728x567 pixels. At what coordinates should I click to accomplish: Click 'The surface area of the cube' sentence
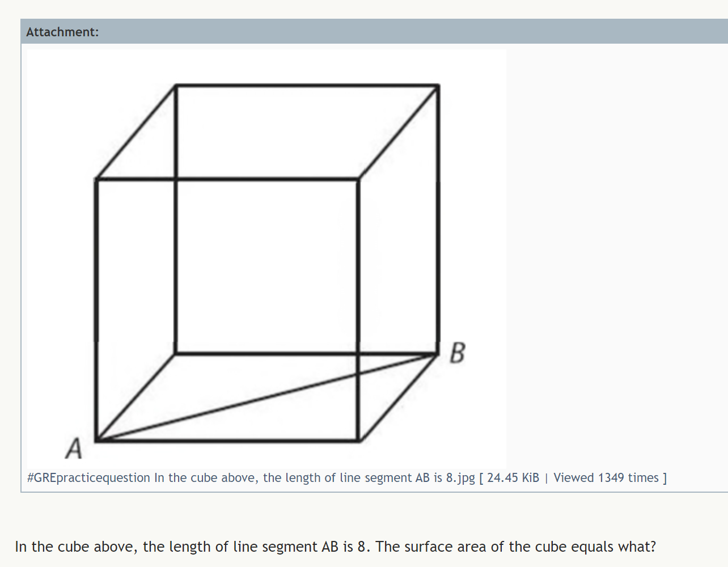click(516, 547)
